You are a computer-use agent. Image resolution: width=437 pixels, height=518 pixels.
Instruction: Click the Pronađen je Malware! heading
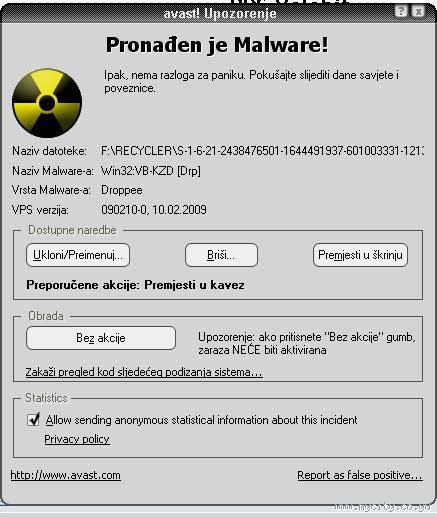tap(217, 45)
